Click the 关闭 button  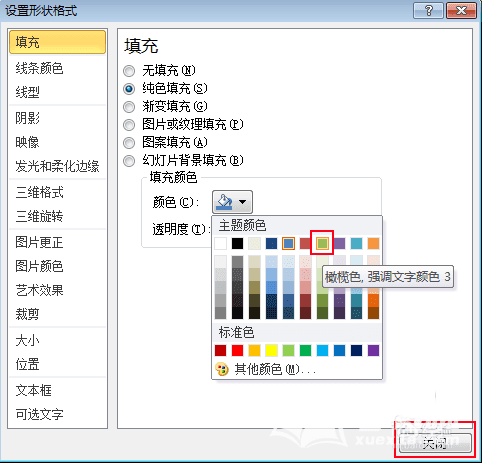(x=435, y=443)
